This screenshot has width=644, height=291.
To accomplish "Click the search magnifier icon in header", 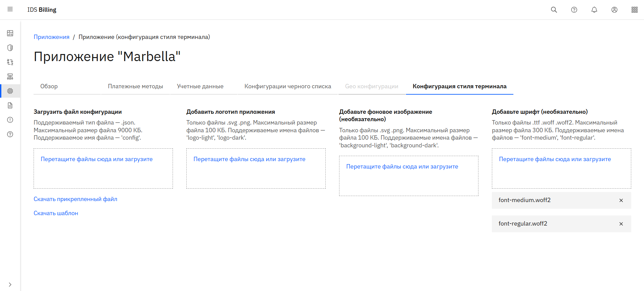I will click(x=554, y=10).
